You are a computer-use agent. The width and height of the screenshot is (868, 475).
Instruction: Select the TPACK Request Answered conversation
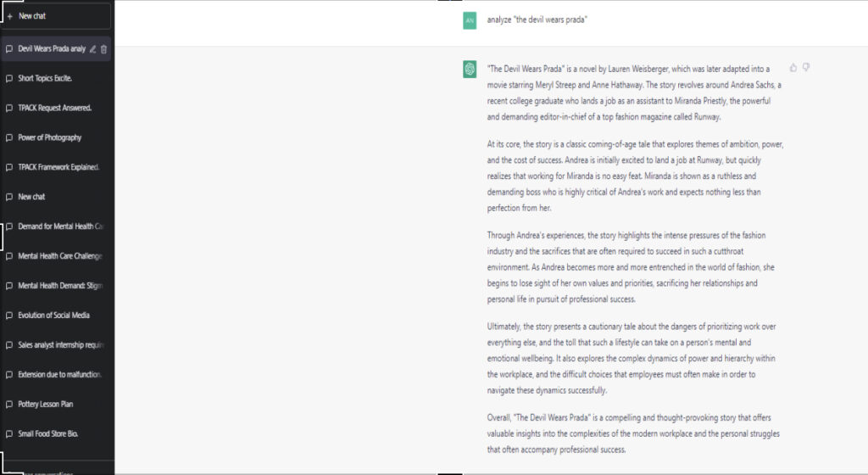pos(56,108)
